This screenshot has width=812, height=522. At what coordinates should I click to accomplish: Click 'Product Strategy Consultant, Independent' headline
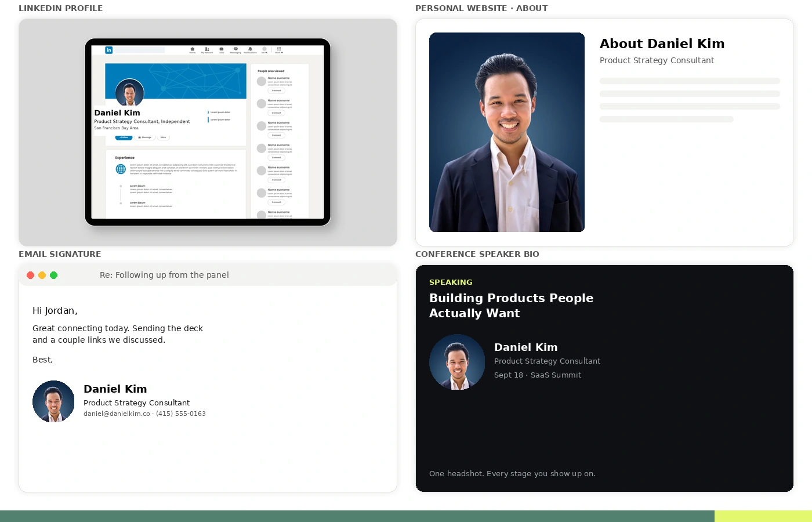(142, 122)
